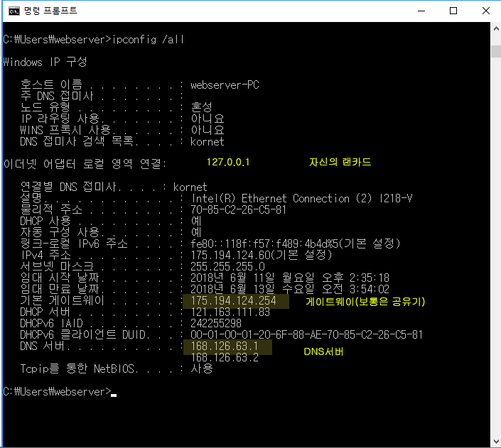
Task: Click the vertical scrollbar thumb
Action: [x=496, y=51]
